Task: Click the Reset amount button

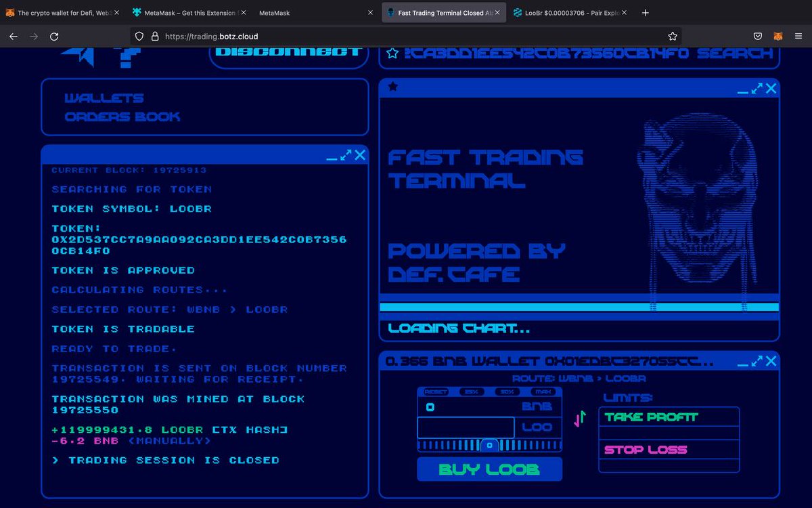Action: 436,391
